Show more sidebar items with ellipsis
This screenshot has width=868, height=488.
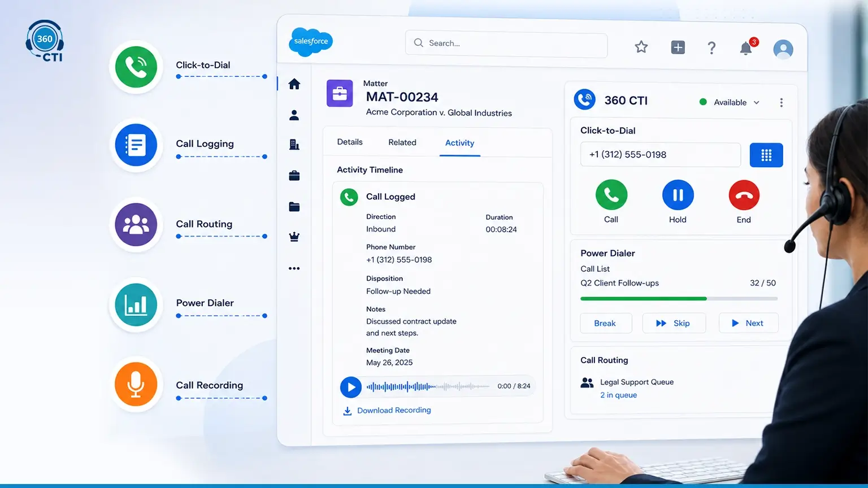coord(294,268)
